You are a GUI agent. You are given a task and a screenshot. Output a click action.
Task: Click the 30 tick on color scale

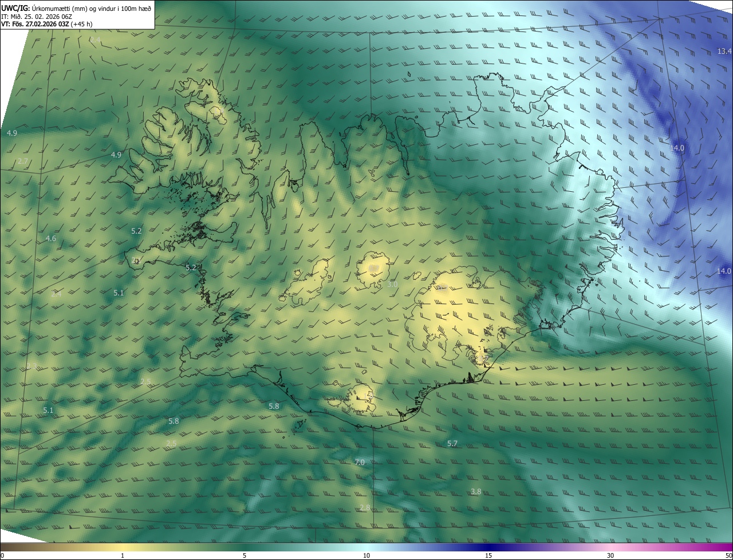point(610,556)
